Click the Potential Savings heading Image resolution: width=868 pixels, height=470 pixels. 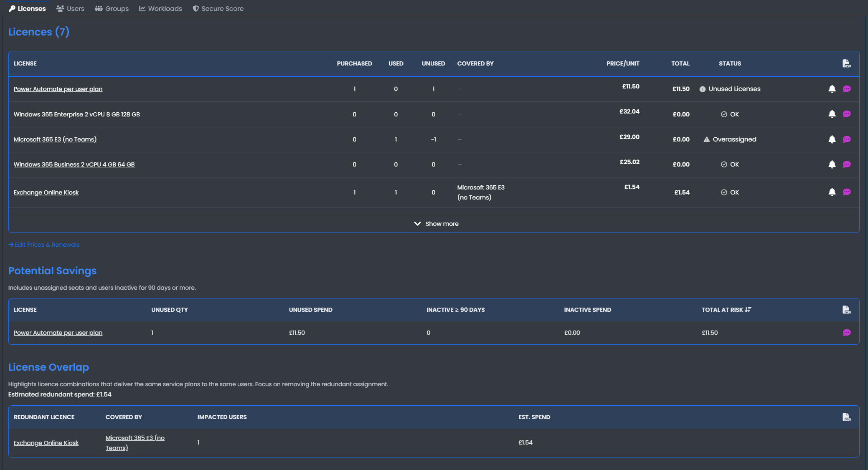[x=52, y=271]
